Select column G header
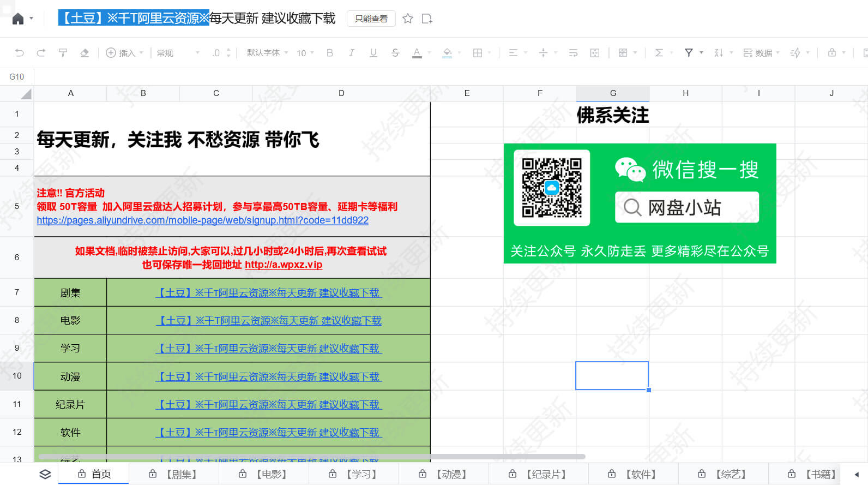The height and width of the screenshot is (485, 868). point(613,93)
